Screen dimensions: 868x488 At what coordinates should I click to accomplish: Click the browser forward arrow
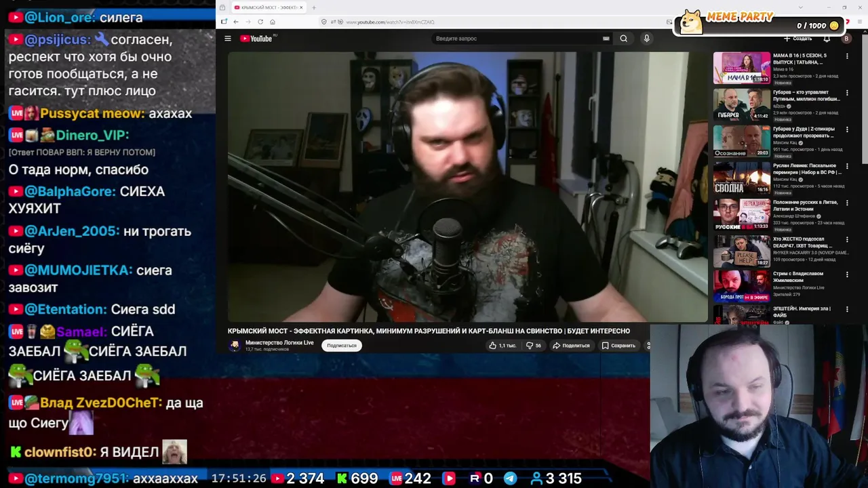[x=248, y=22]
